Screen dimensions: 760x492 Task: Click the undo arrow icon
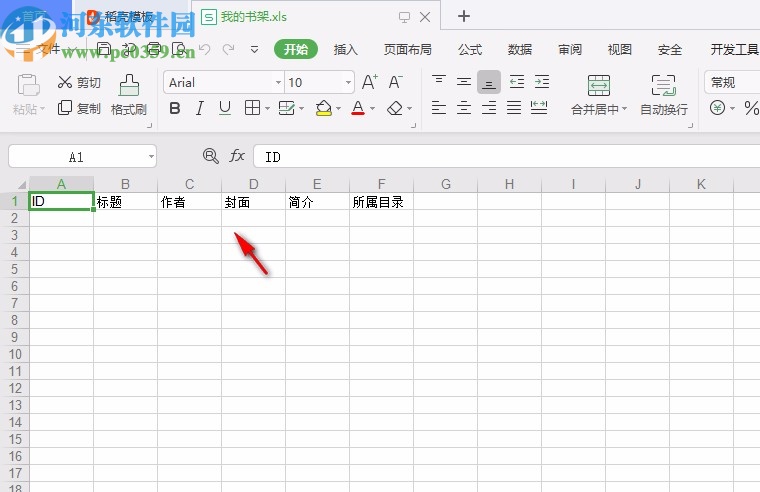pos(205,49)
